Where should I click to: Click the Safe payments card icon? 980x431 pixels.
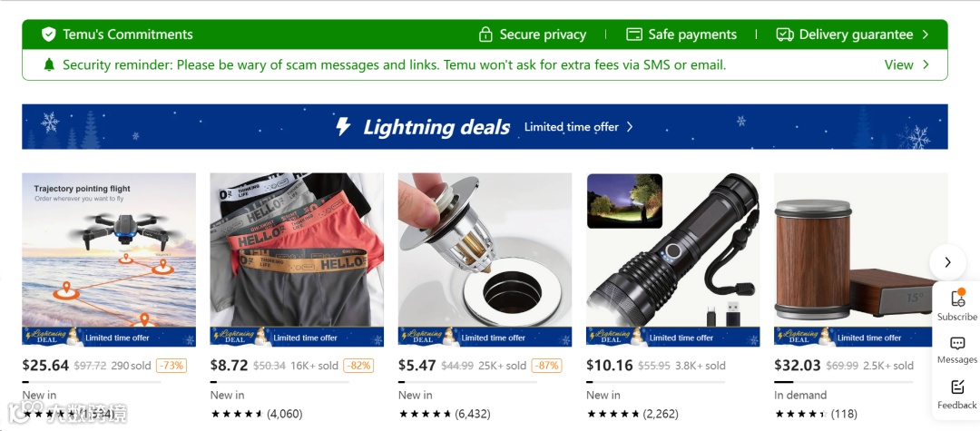(634, 34)
